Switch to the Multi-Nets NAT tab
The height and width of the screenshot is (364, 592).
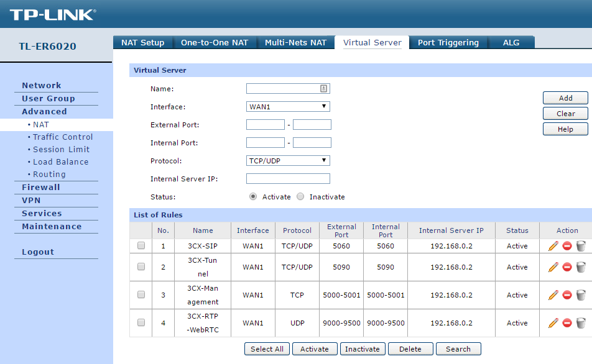tap(295, 43)
